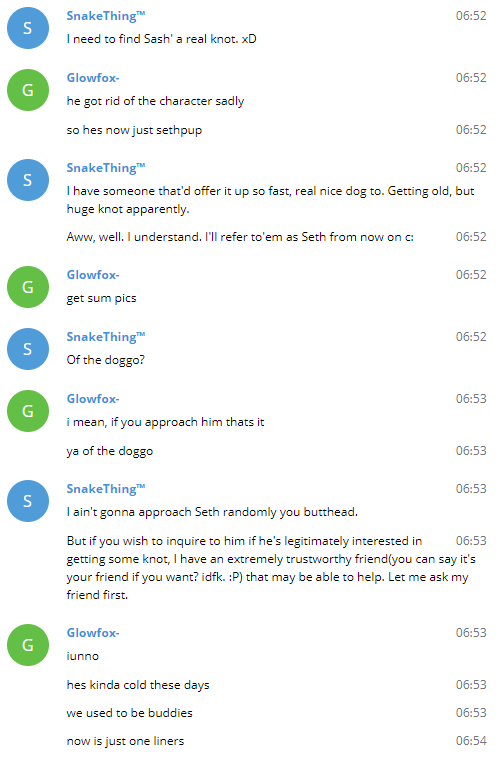Click Glowfox- name above 'get sum pics'

click(x=93, y=275)
